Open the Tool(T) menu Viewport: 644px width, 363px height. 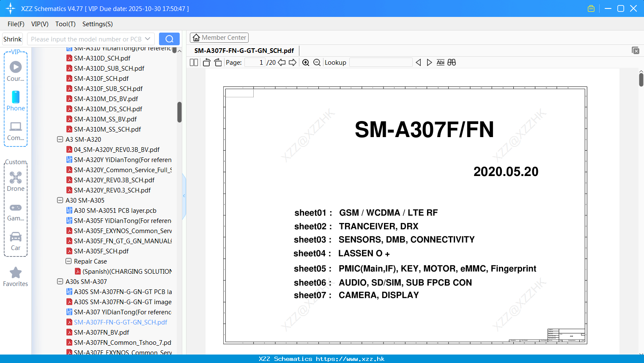(66, 24)
